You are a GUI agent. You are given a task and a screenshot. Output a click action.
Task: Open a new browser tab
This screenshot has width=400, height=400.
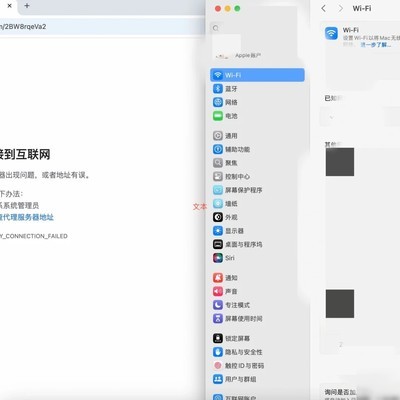click(27, 6)
